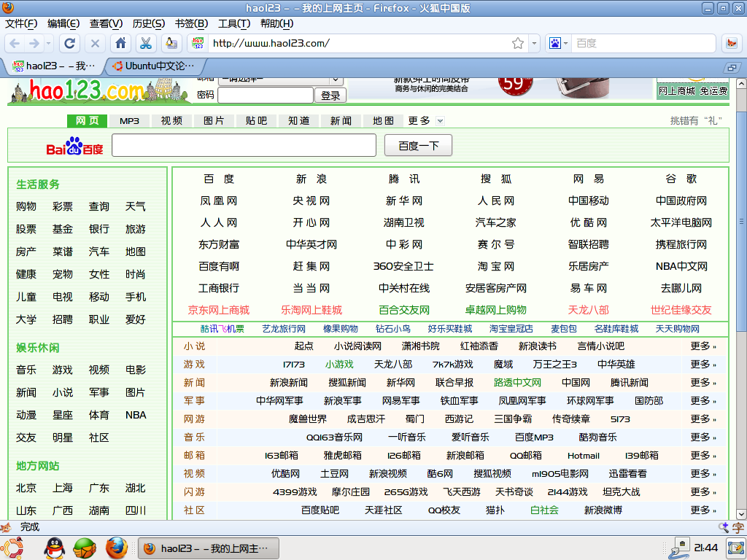This screenshot has width=747, height=560.
Task: Open the search engine selector dropdown arrow
Action: tap(565, 43)
